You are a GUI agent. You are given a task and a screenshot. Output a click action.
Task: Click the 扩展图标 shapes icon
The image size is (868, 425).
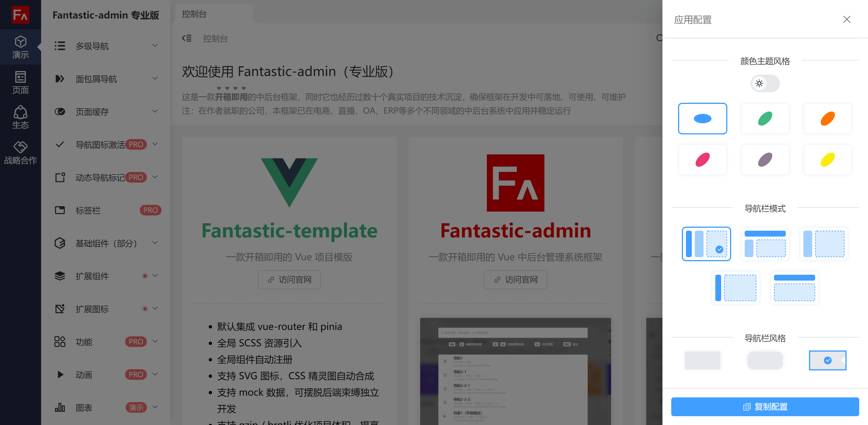coord(60,309)
